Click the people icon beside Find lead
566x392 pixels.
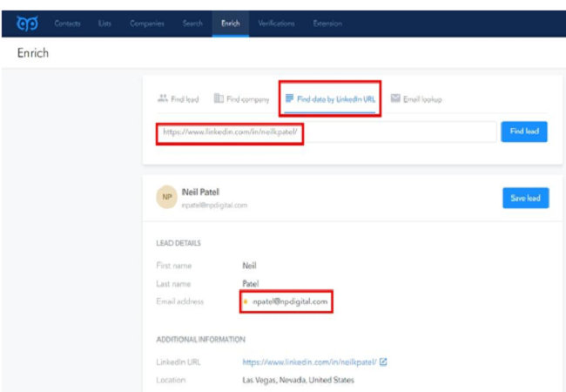coord(163,98)
